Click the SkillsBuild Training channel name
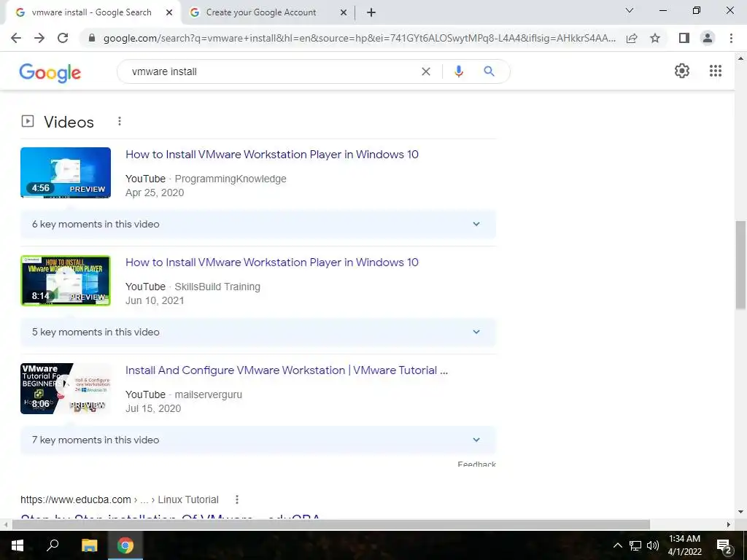The width and height of the screenshot is (747, 560). [217, 287]
